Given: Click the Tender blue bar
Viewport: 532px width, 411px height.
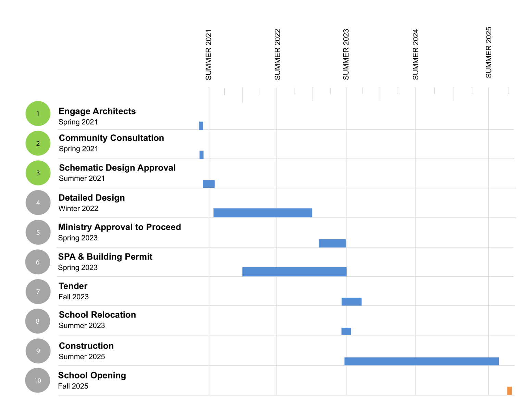Looking at the screenshot, I should click(351, 302).
